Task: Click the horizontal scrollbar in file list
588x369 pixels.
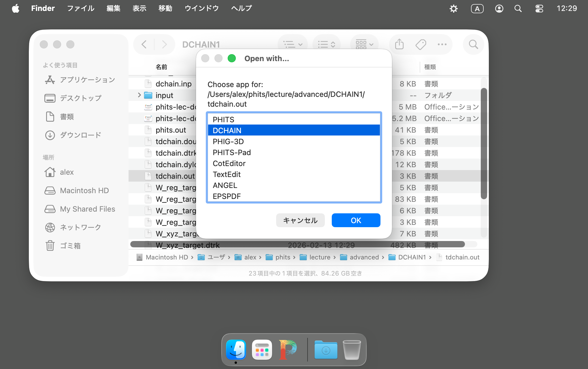Action: (297, 244)
